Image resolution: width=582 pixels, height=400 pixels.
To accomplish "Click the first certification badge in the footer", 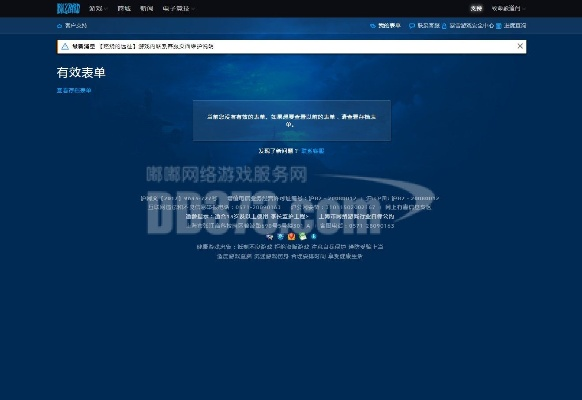I will 270,237.
